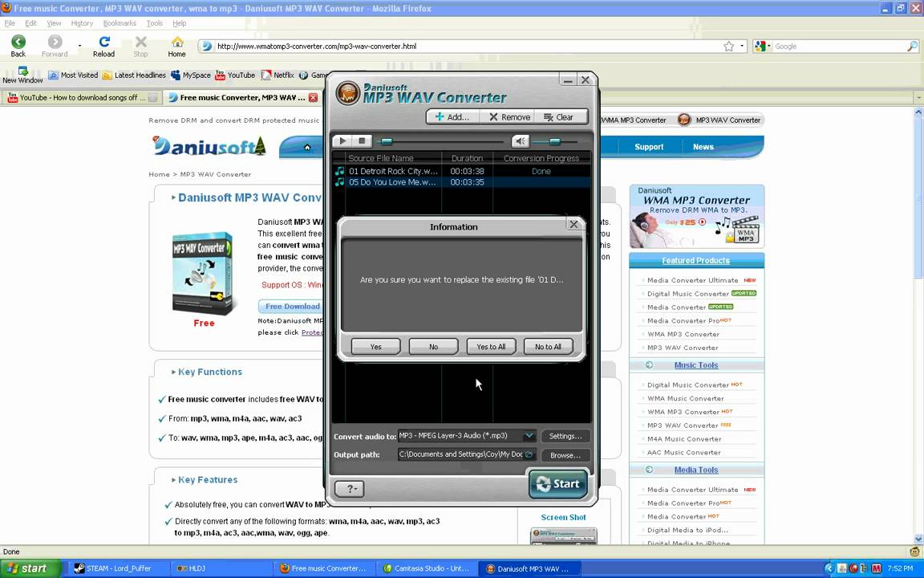
Task: Open the Settings... button for the output format
Action: [565, 436]
